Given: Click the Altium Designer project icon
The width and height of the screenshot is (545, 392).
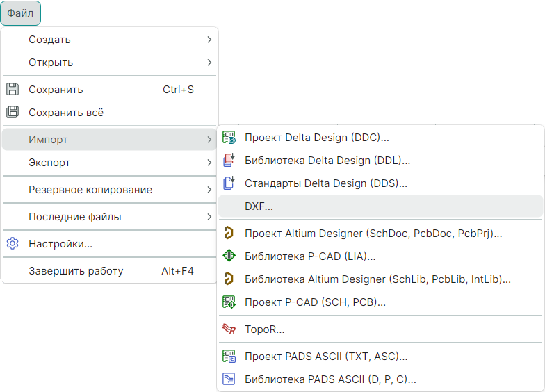Looking at the screenshot, I should [229, 234].
